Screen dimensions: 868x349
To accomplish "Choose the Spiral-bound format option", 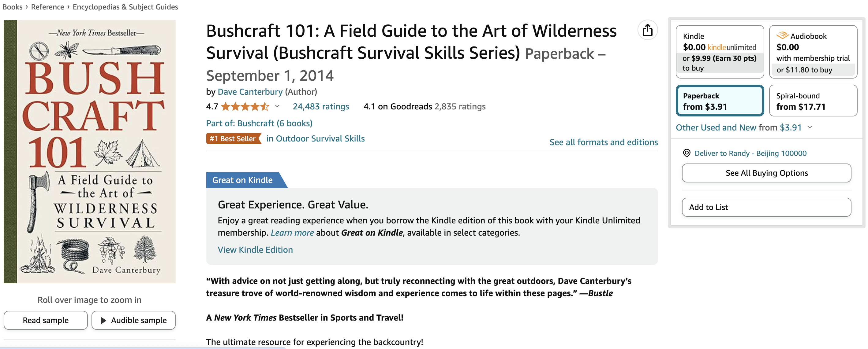I will pos(813,101).
